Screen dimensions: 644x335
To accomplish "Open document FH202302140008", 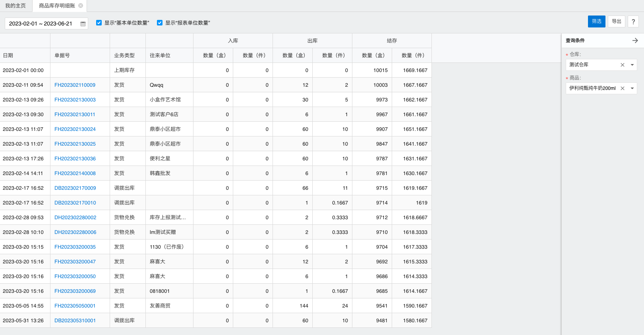I will pos(75,173).
